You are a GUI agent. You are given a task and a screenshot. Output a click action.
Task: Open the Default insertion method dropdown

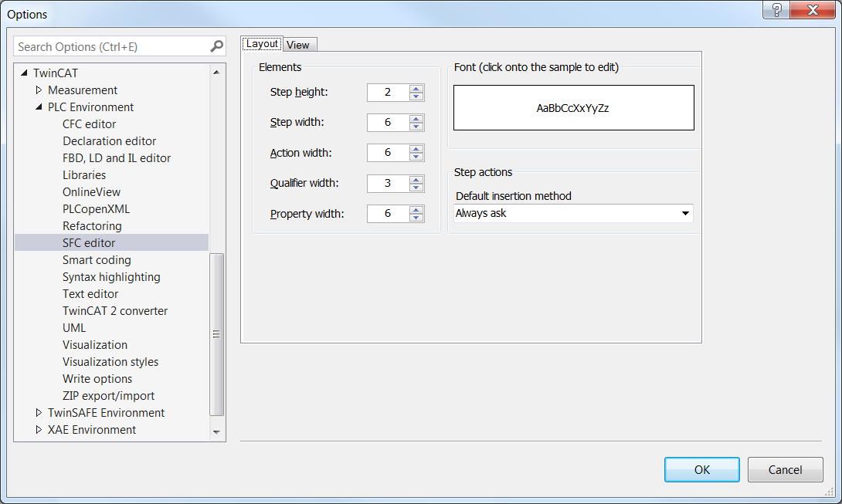click(x=685, y=213)
